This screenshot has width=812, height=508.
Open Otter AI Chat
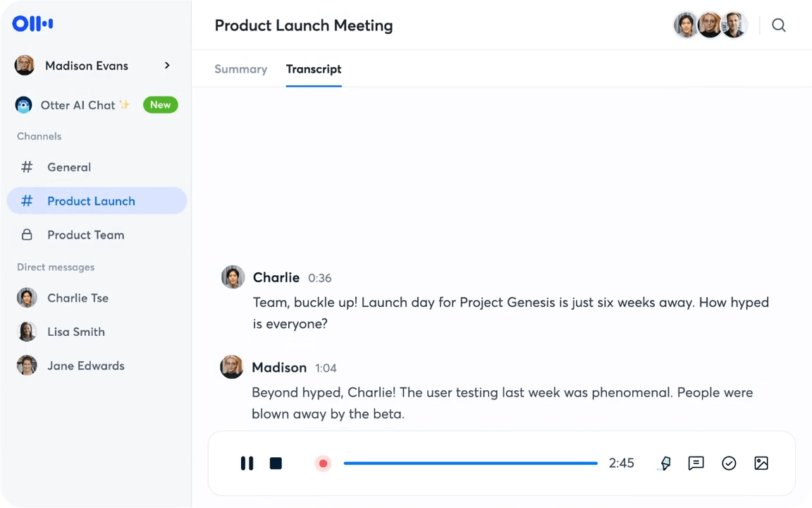click(x=78, y=105)
